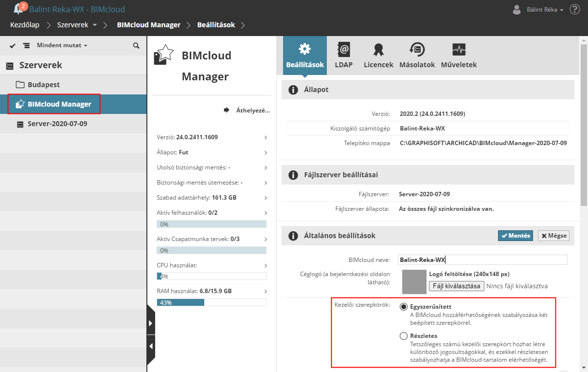The width and height of the screenshot is (588, 372).
Task: Switch to the Licencek tab
Action: point(378,56)
